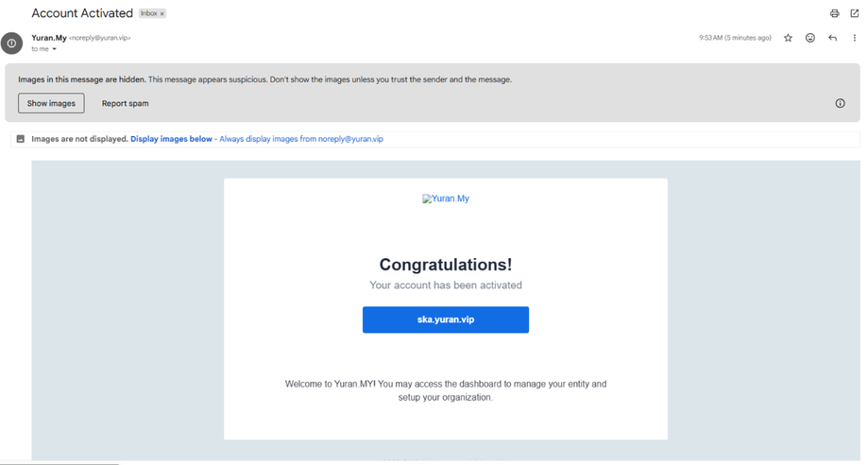Click the image placeholder icon beside 'Images are not displayed'
The height and width of the screenshot is (465, 868).
pos(21,139)
